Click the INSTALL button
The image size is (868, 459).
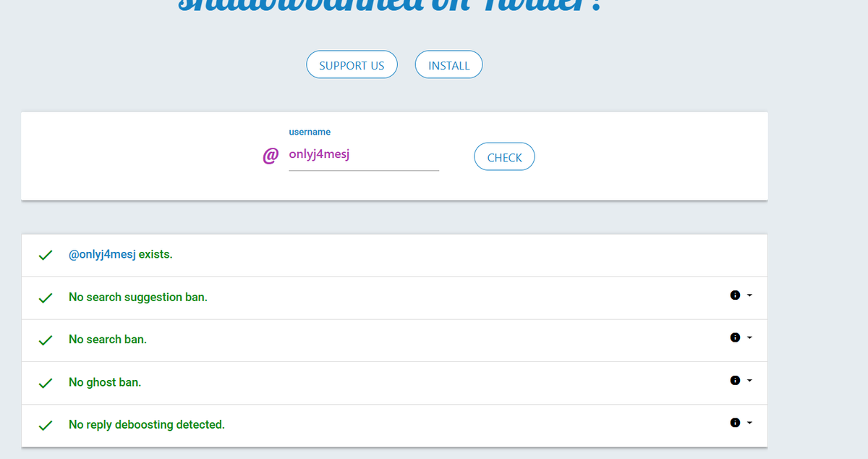coord(448,65)
